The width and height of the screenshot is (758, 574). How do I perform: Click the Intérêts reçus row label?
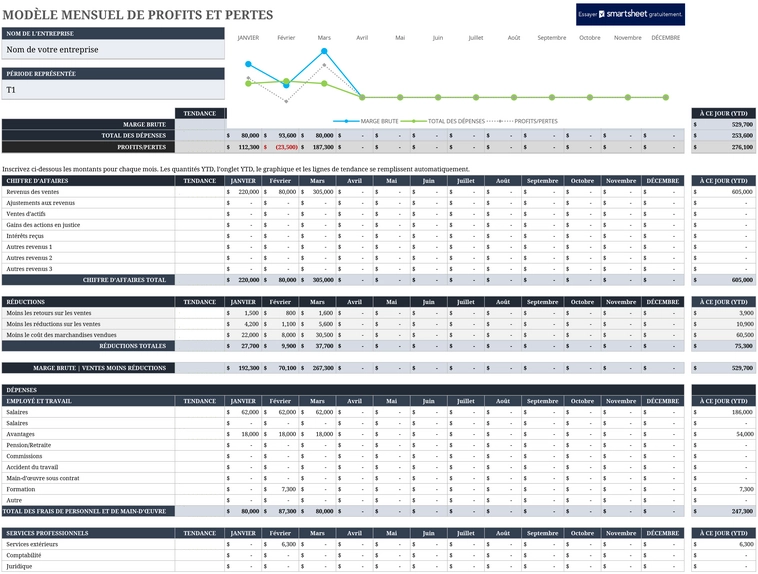(x=25, y=236)
